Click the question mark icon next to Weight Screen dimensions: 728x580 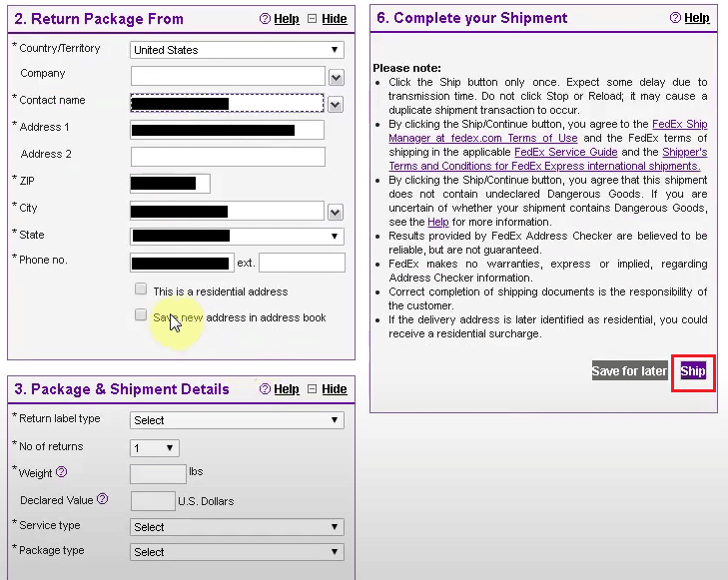coord(61,472)
